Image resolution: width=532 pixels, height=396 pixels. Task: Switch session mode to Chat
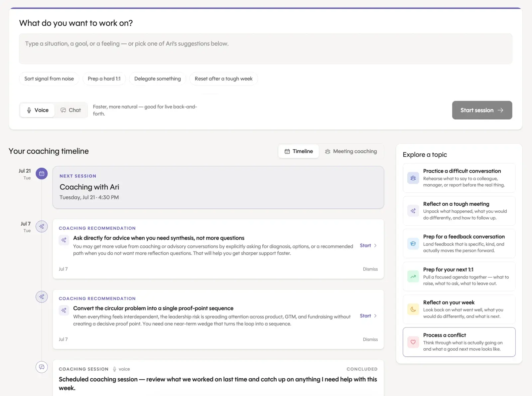(70, 110)
